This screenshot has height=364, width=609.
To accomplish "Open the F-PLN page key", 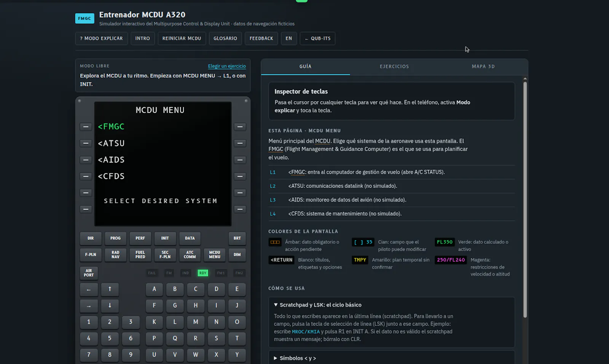I will tap(91, 255).
